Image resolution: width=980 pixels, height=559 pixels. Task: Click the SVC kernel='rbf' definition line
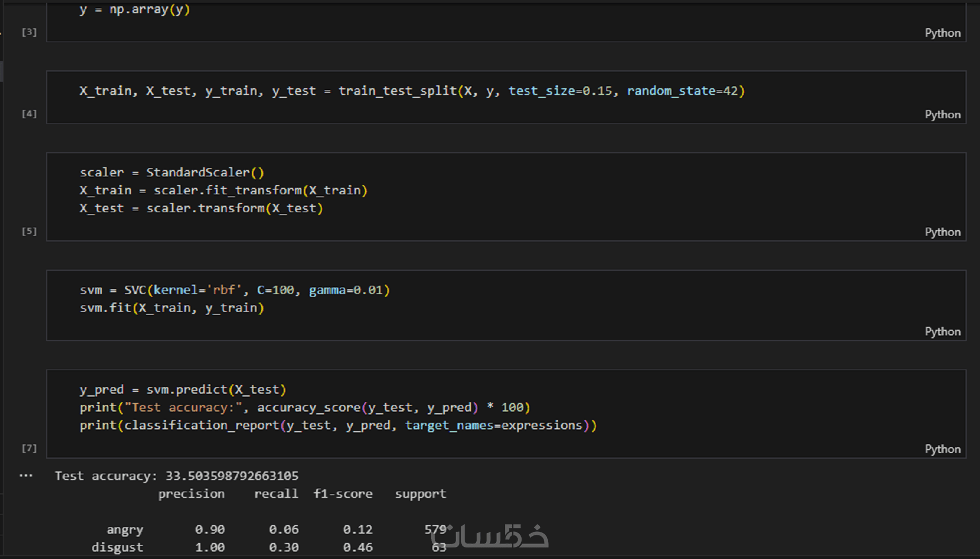[x=235, y=290]
